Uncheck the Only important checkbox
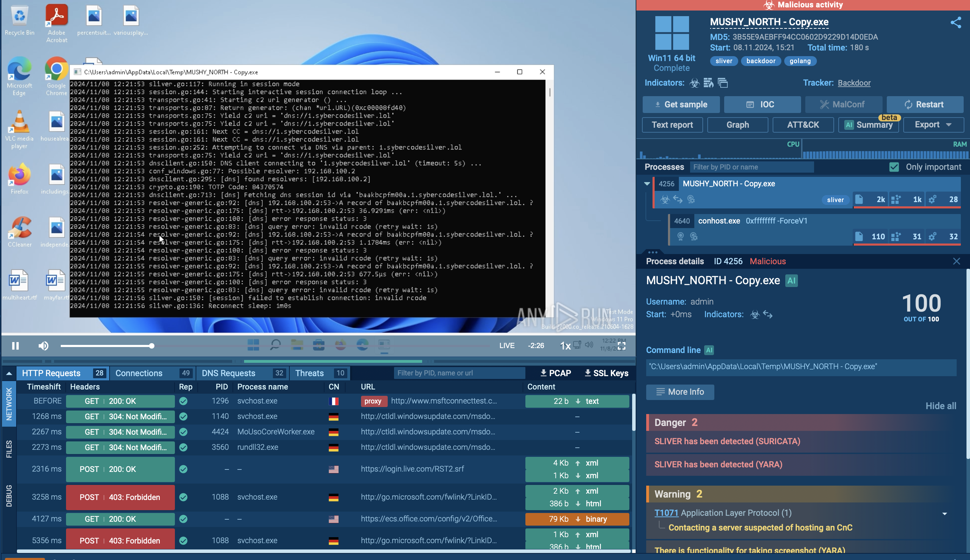970x560 pixels. (894, 167)
